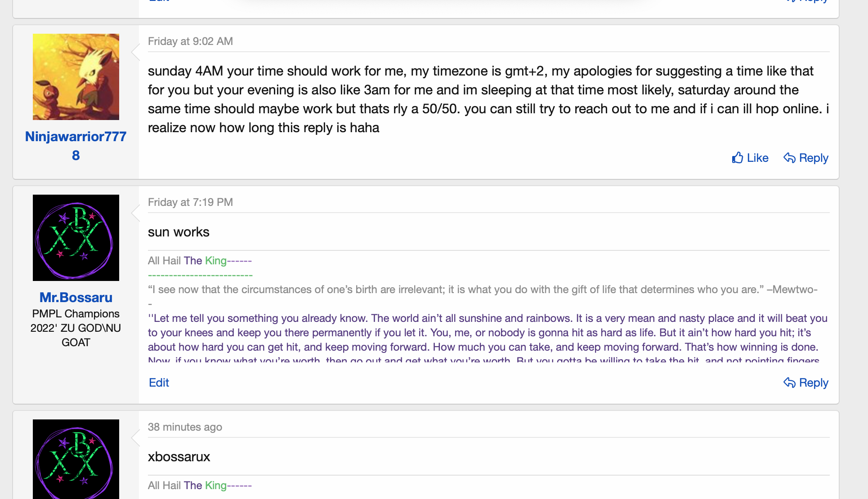Click Edit link at top of page
Viewport: 868px width, 499px height.
[x=159, y=1]
